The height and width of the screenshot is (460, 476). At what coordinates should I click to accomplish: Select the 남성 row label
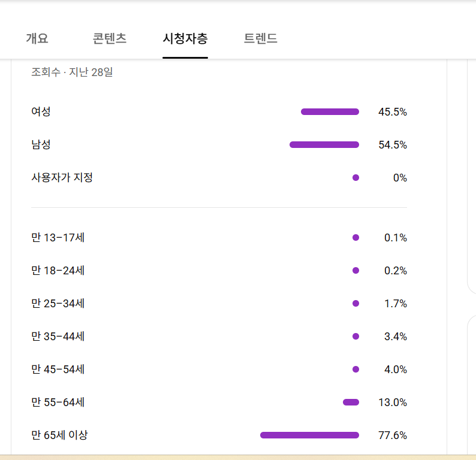tap(41, 144)
